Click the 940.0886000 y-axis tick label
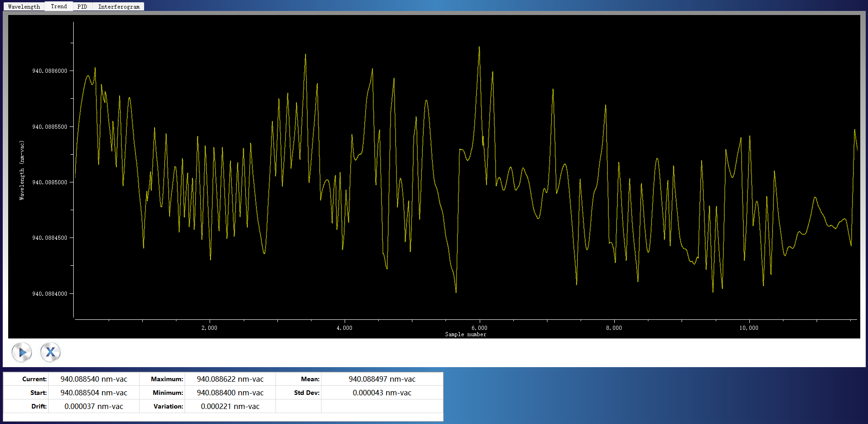This screenshot has height=424, width=868. [50, 71]
